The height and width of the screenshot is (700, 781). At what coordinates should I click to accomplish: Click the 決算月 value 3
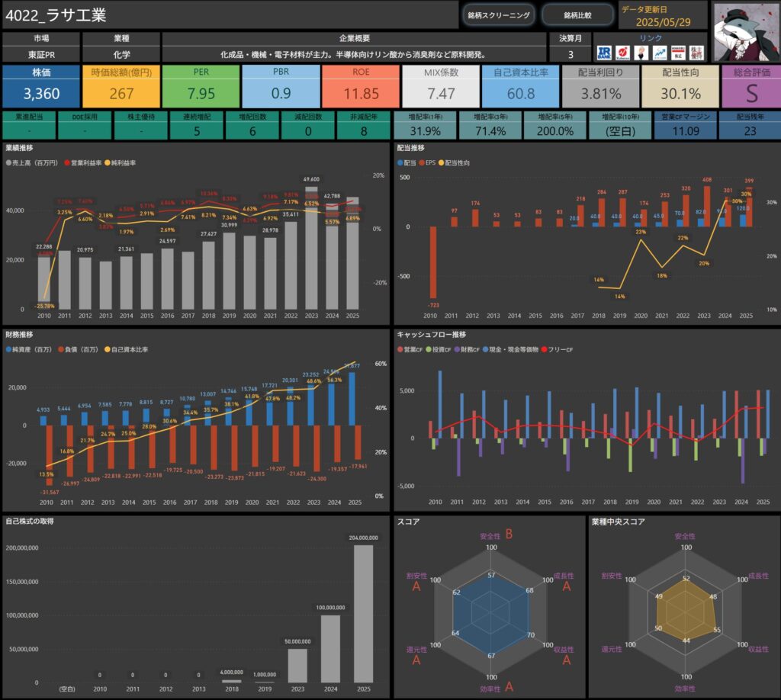click(570, 54)
